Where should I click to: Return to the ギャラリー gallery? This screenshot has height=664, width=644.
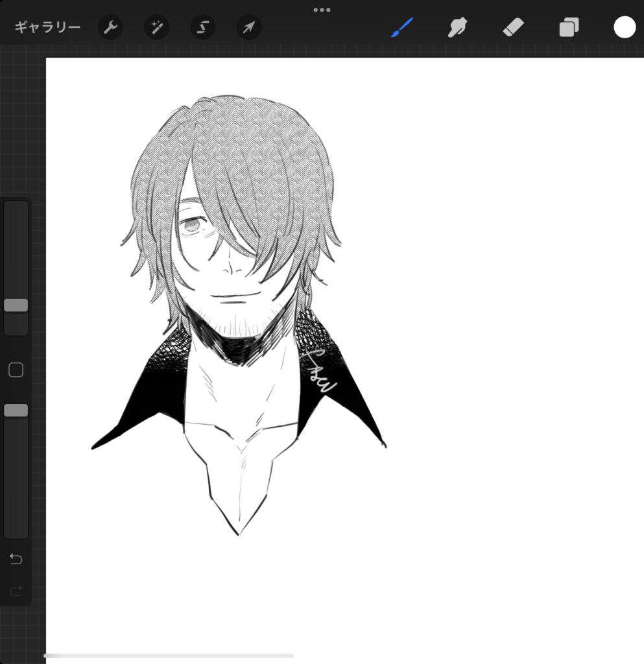click(47, 28)
